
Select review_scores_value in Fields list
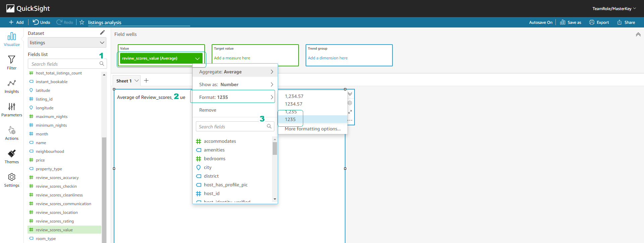coord(64,230)
